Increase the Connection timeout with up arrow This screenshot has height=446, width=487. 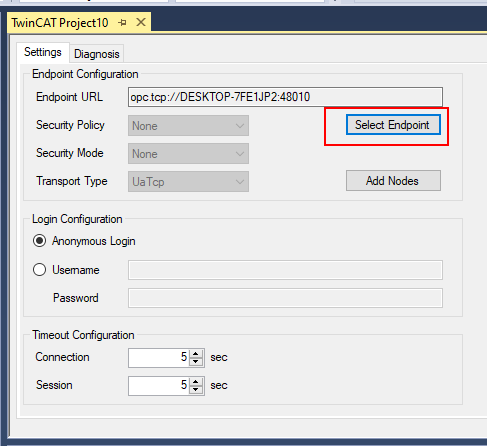coord(196,354)
